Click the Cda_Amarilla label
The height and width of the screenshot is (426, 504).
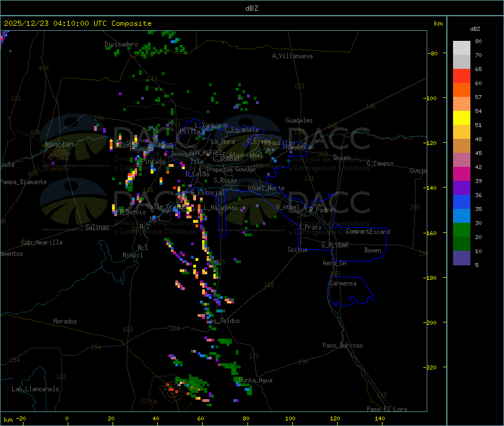point(42,242)
